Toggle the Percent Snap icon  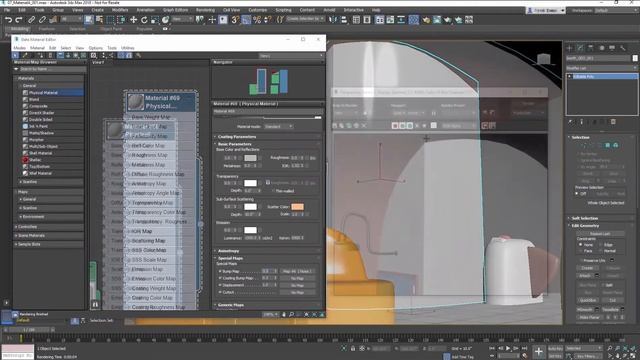(x=257, y=20)
